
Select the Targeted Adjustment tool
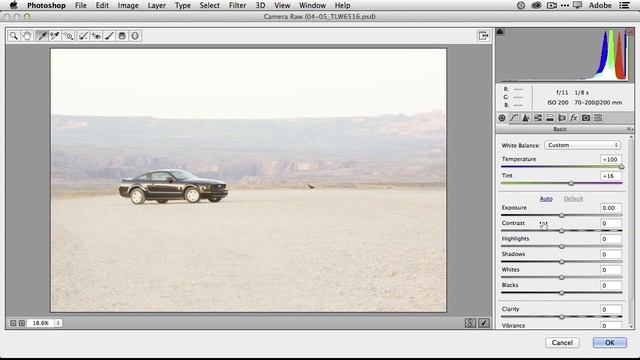(68, 36)
